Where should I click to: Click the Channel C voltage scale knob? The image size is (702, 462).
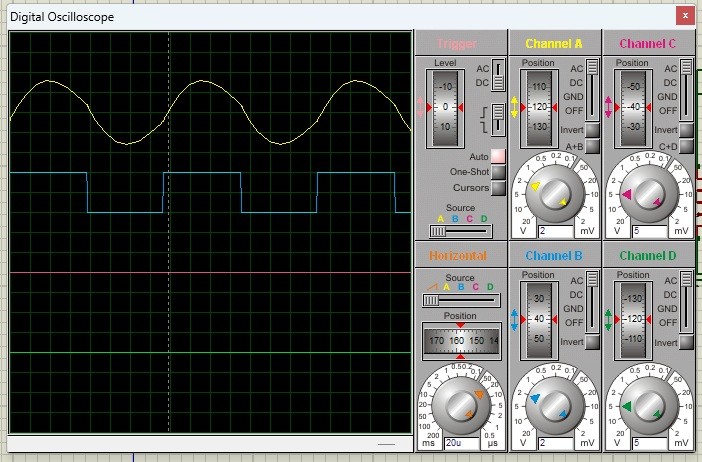coord(648,194)
